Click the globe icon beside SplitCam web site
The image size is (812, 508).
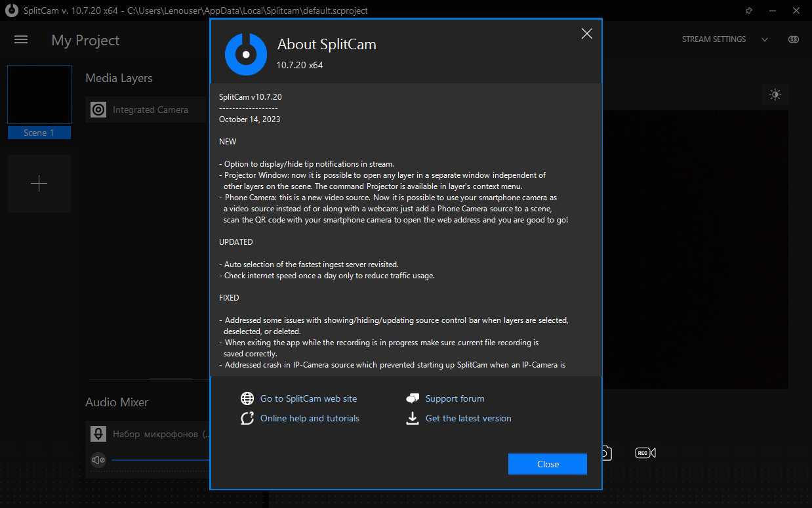click(247, 398)
